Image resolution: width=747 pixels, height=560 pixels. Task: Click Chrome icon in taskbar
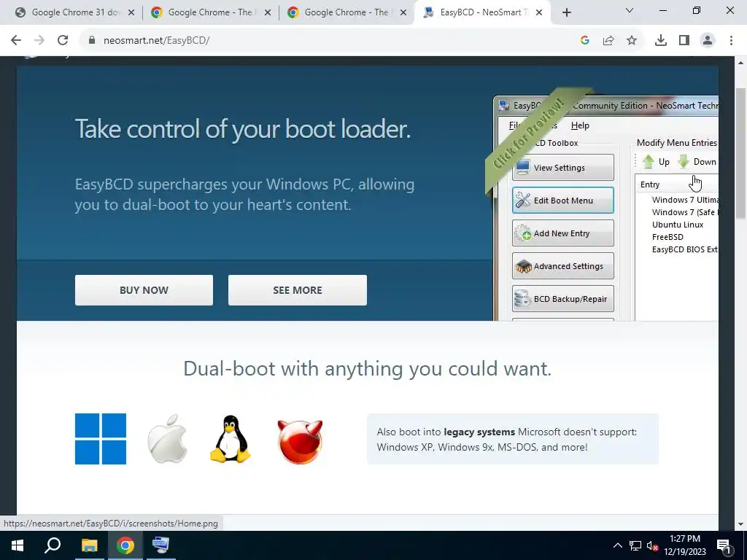125,545
